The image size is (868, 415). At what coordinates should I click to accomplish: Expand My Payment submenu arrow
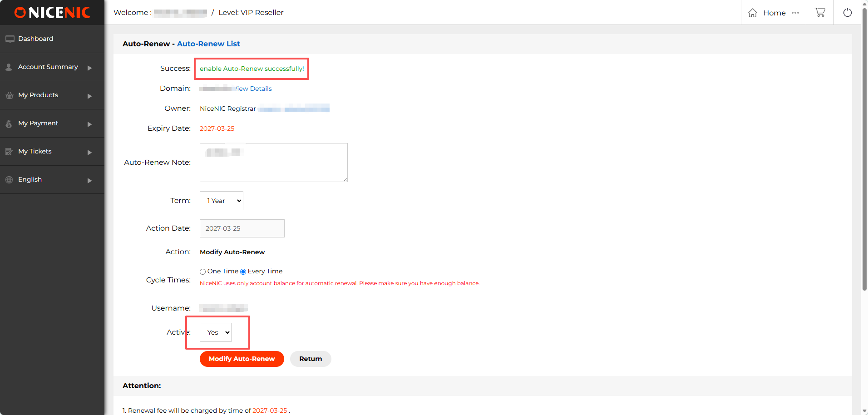(89, 124)
